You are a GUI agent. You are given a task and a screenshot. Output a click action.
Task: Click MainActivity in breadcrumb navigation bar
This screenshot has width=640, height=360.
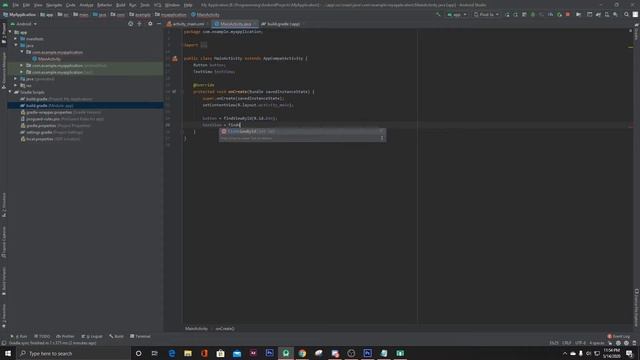click(x=205, y=15)
